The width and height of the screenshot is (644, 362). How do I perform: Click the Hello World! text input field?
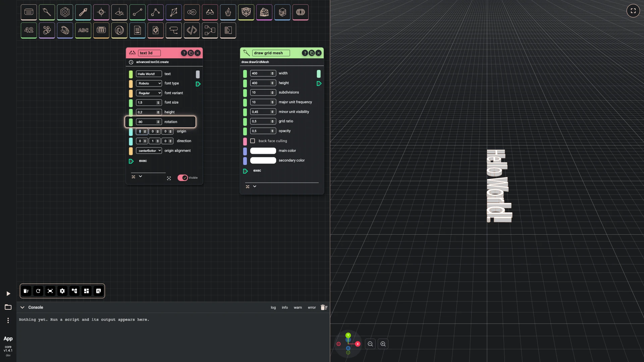(x=149, y=74)
